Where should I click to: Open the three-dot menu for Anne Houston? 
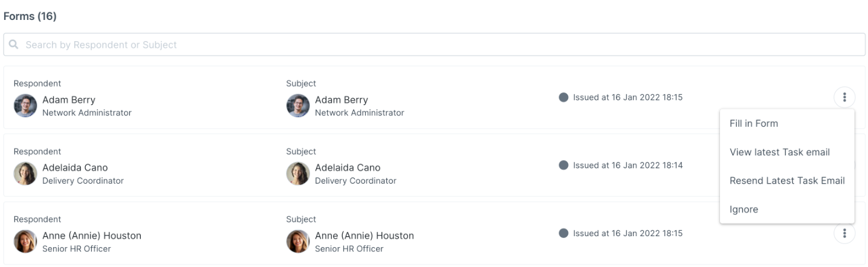[844, 233]
